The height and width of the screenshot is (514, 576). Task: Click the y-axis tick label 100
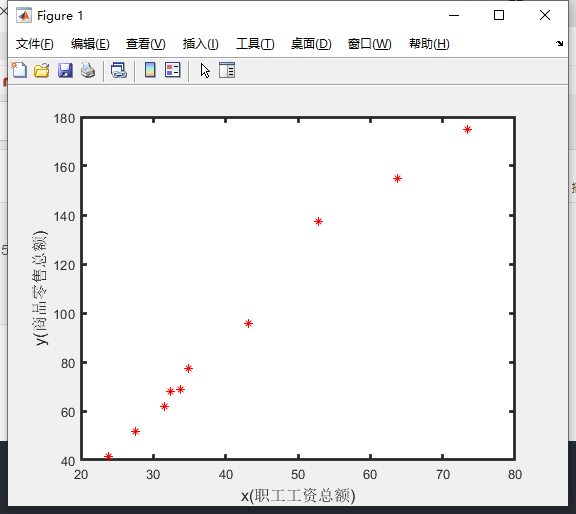[64, 314]
